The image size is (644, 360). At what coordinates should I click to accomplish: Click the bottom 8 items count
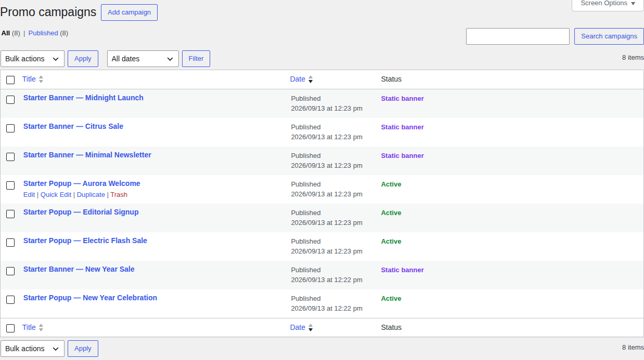tap(633, 348)
